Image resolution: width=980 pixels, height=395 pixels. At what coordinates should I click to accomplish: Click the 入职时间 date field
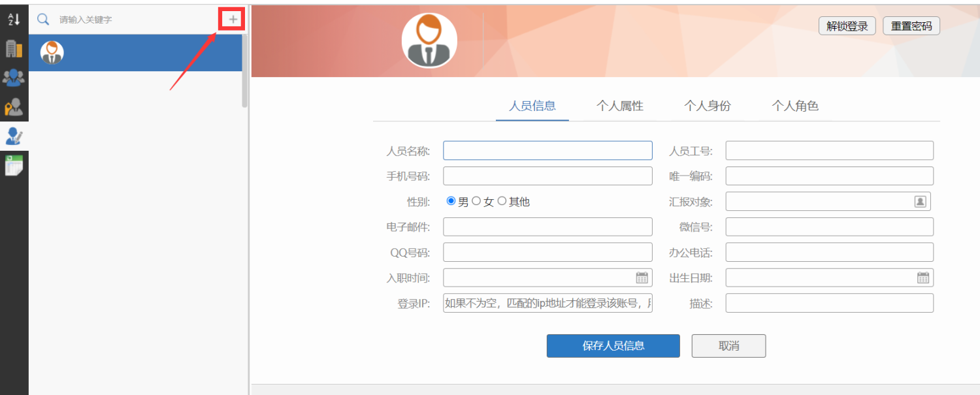(548, 277)
